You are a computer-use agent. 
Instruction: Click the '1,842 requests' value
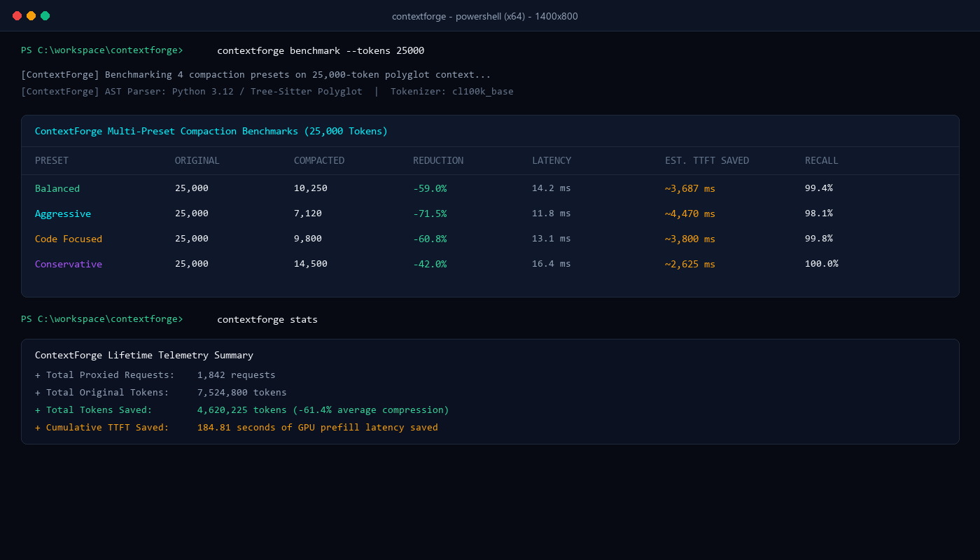[237, 375]
